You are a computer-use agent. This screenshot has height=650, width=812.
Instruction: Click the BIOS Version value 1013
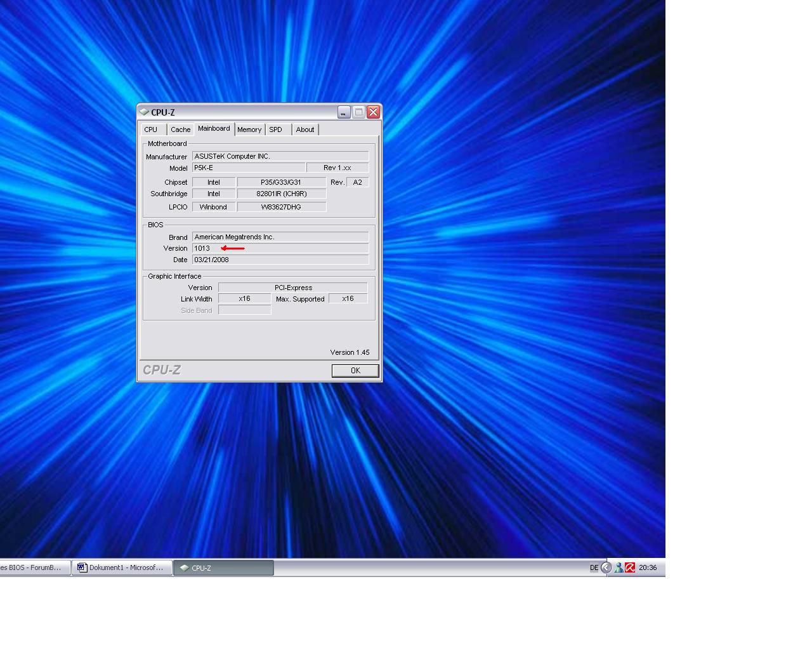tap(280, 248)
